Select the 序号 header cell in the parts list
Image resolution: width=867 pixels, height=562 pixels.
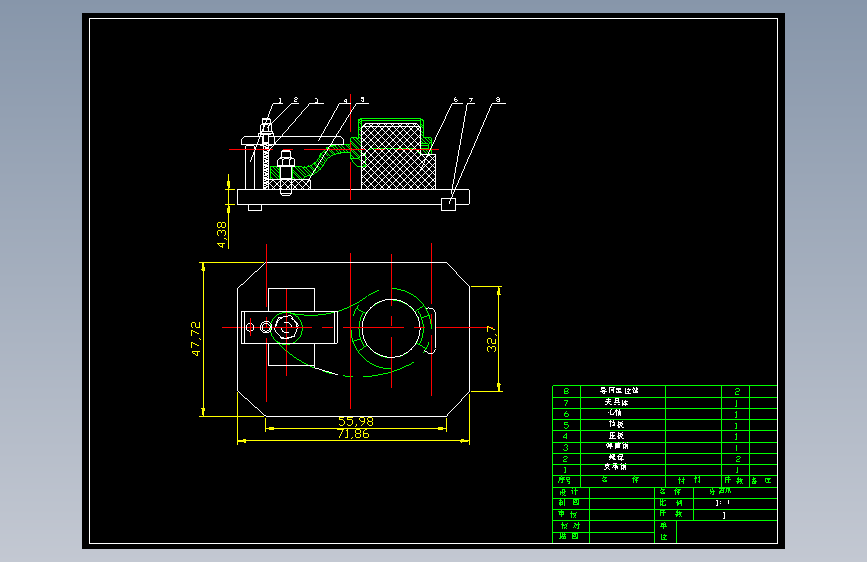566,481
